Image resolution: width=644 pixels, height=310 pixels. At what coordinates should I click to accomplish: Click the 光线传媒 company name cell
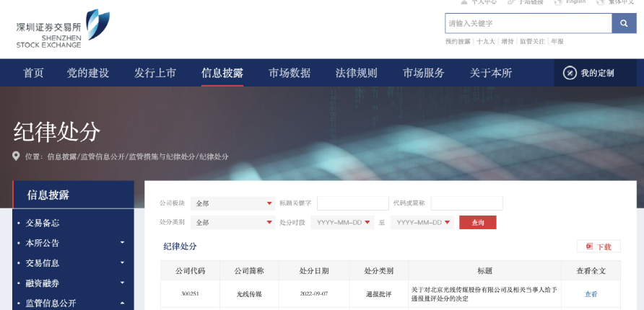pyautogui.click(x=249, y=294)
